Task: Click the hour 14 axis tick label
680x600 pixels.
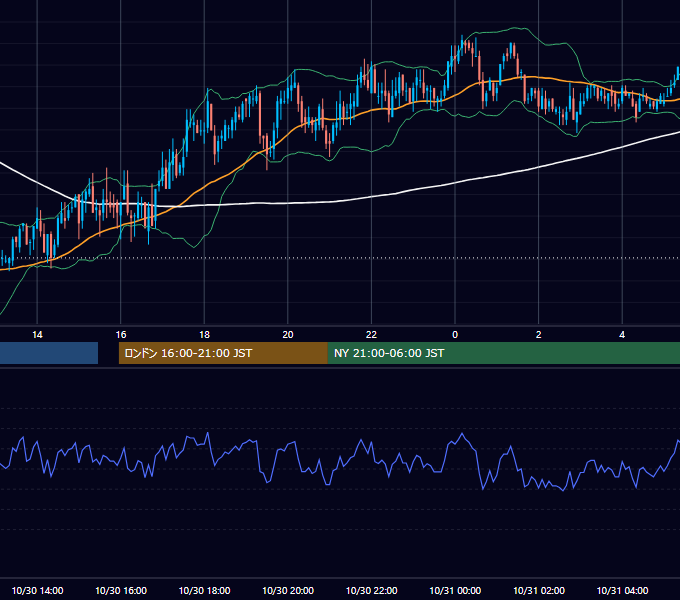Action: coord(37,335)
